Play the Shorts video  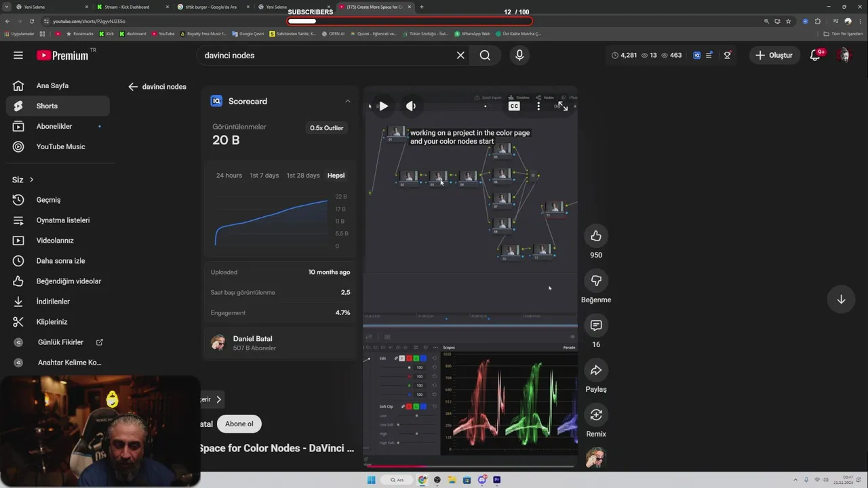[x=383, y=106]
